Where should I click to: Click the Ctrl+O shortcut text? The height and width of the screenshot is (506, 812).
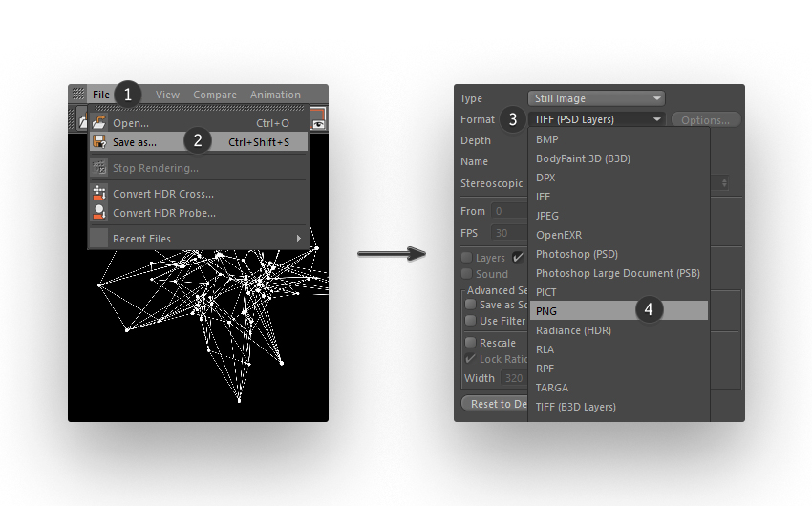(x=272, y=123)
